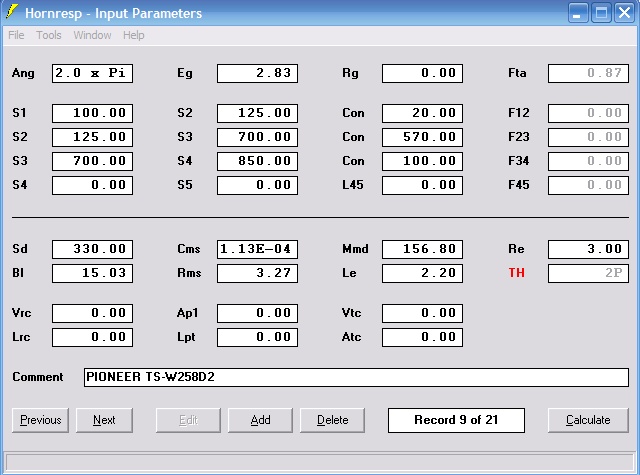Click the Con field showing 570.00

click(422, 137)
